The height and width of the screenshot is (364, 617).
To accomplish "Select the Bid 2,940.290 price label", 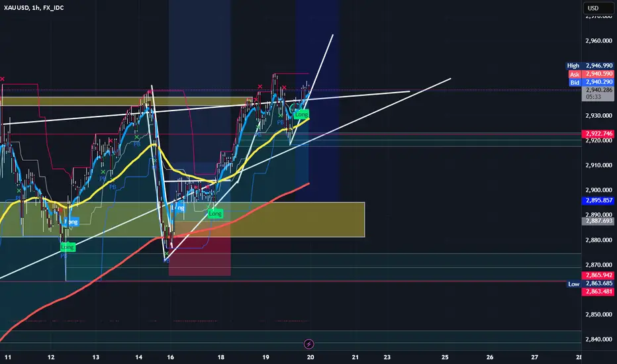I will 591,82.
